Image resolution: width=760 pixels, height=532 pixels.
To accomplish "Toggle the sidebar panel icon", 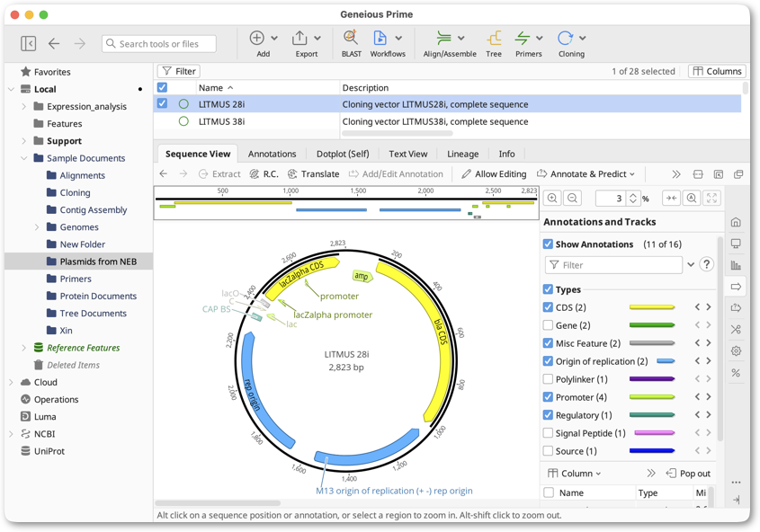I will click(x=28, y=43).
